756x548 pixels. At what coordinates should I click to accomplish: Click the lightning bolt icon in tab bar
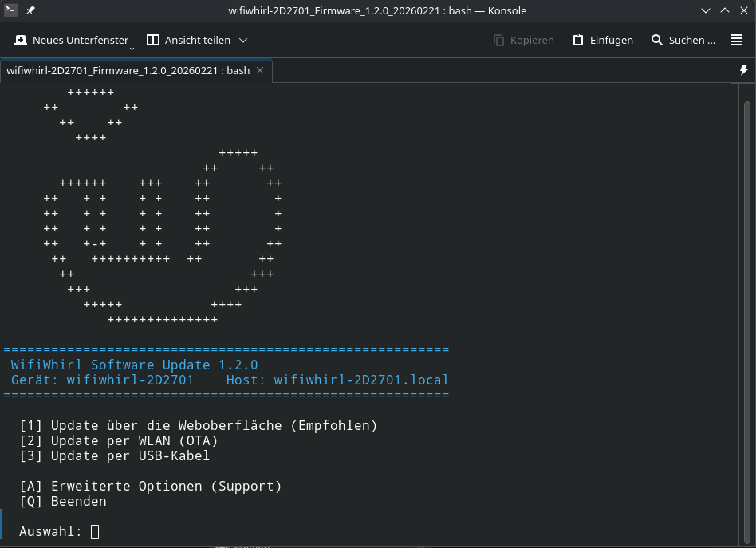click(x=743, y=70)
